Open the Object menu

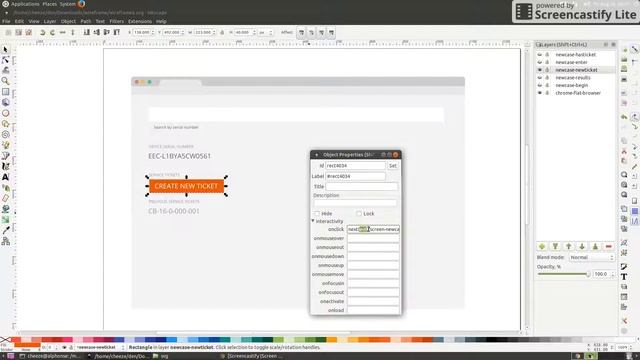(x=68, y=21)
